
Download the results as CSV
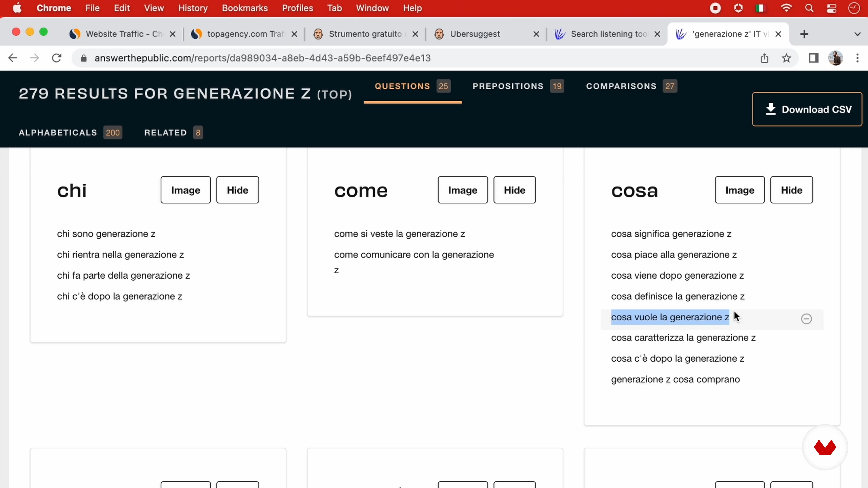[x=807, y=109]
